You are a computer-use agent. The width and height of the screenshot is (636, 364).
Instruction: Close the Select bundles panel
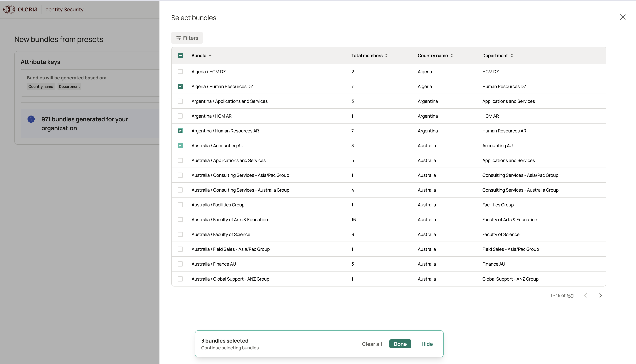(x=622, y=17)
